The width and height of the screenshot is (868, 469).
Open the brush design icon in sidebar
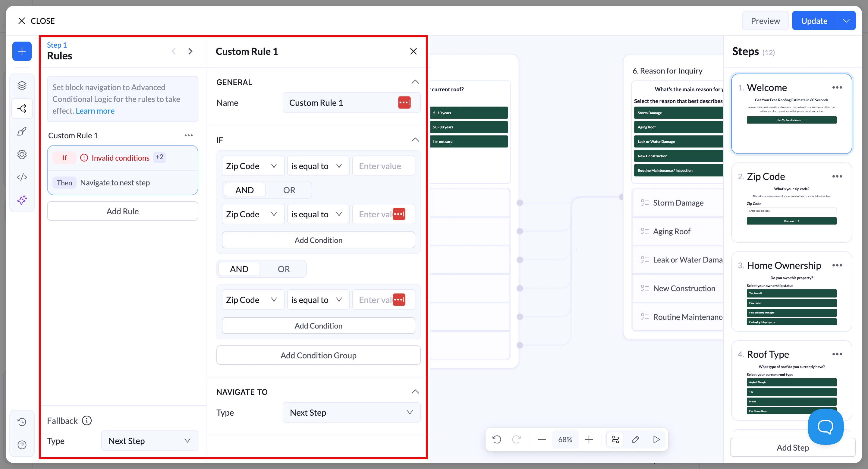coord(22,131)
